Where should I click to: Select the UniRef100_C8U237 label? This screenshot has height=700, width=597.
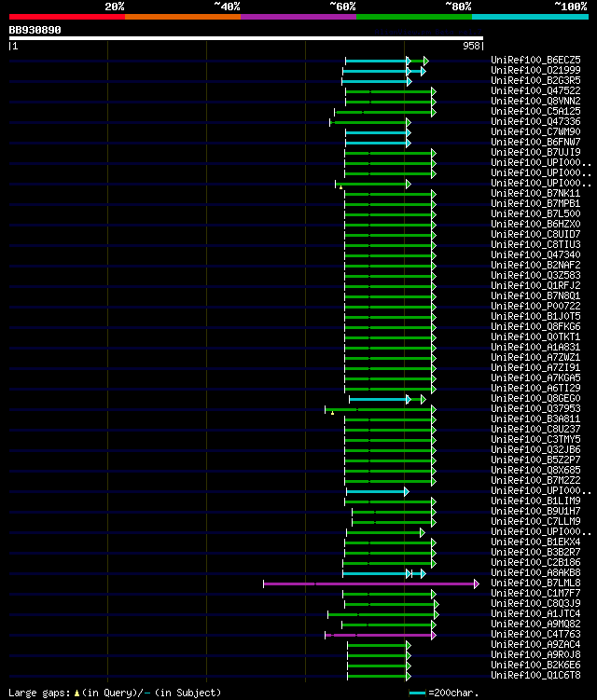click(535, 430)
